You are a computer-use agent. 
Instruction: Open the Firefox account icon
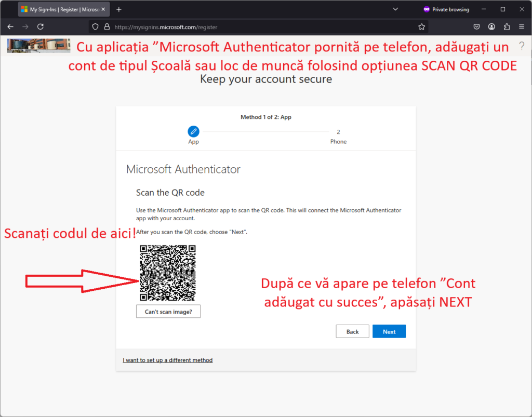coord(491,27)
